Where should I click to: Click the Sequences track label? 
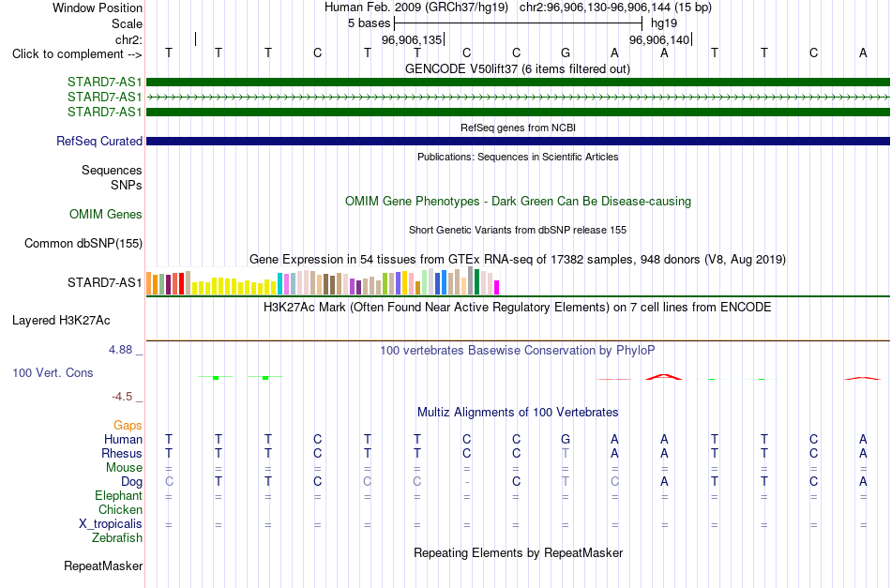[x=112, y=171]
